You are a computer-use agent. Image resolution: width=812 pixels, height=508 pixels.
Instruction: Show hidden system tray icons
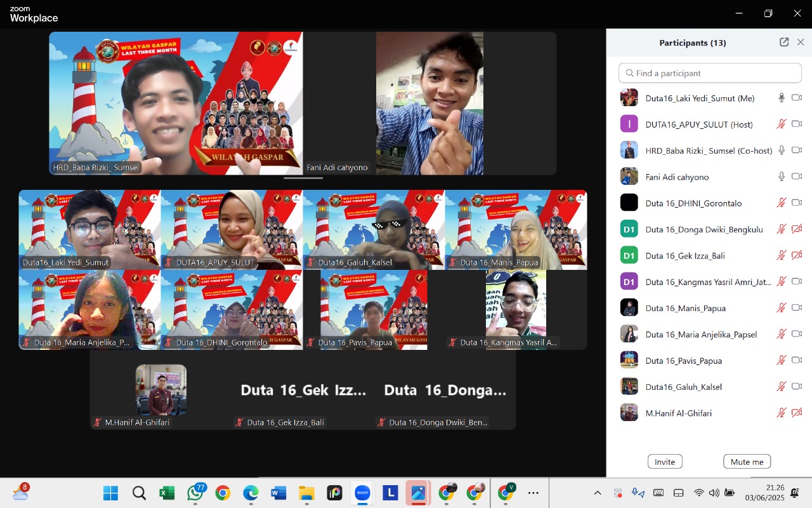(597, 493)
